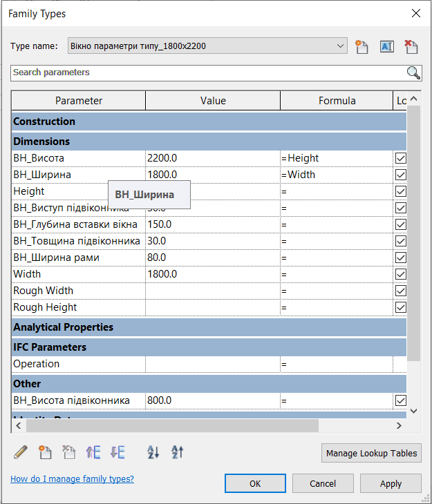432x504 pixels.
Task: Sort parameters in ascending order
Action: point(153,452)
